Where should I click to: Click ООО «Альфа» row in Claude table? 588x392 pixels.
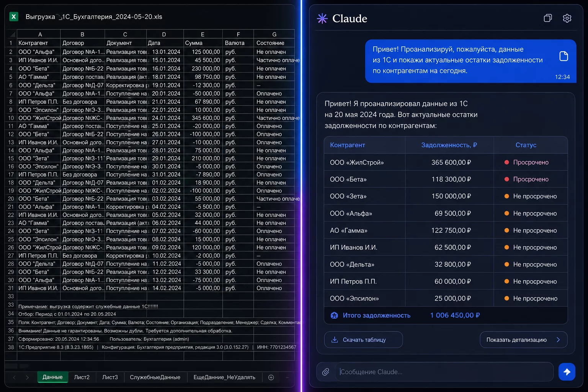click(x=446, y=213)
